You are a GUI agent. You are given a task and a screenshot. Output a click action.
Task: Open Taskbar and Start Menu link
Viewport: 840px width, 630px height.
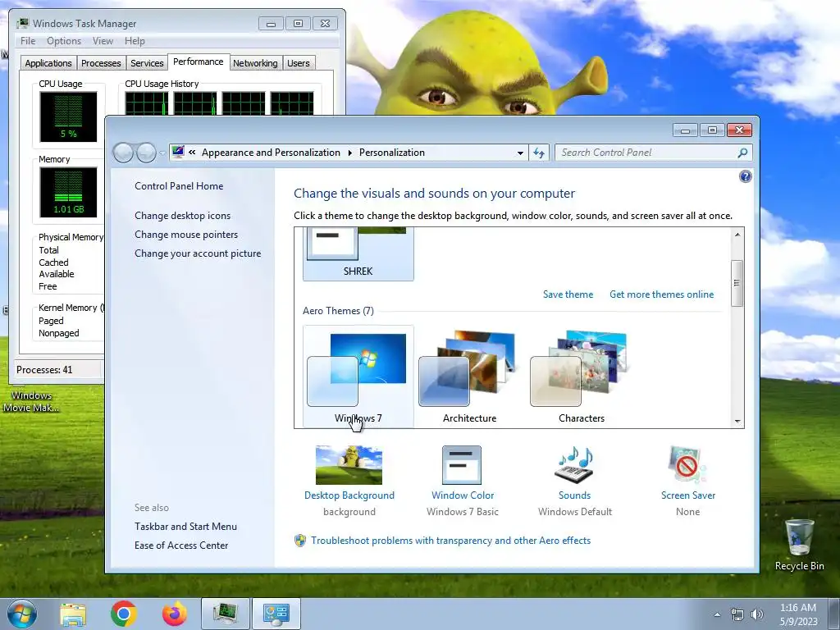point(185,526)
